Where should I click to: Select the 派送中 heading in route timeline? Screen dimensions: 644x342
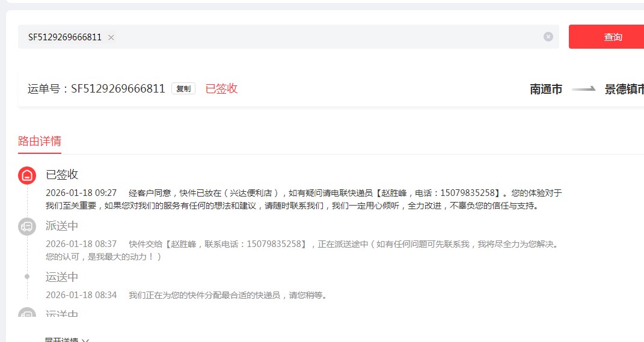pyautogui.click(x=62, y=226)
